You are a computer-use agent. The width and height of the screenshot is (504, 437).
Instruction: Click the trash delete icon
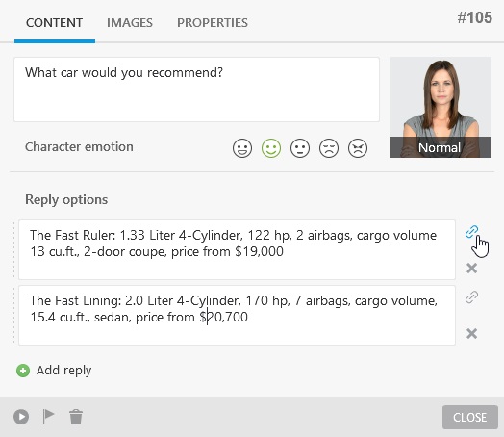pyautogui.click(x=76, y=417)
